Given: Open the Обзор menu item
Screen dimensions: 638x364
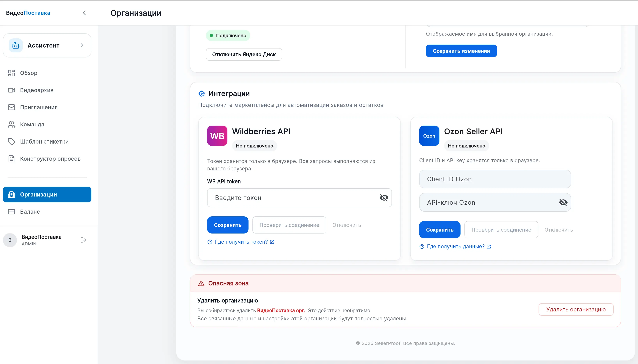Looking at the screenshot, I should coord(47,73).
